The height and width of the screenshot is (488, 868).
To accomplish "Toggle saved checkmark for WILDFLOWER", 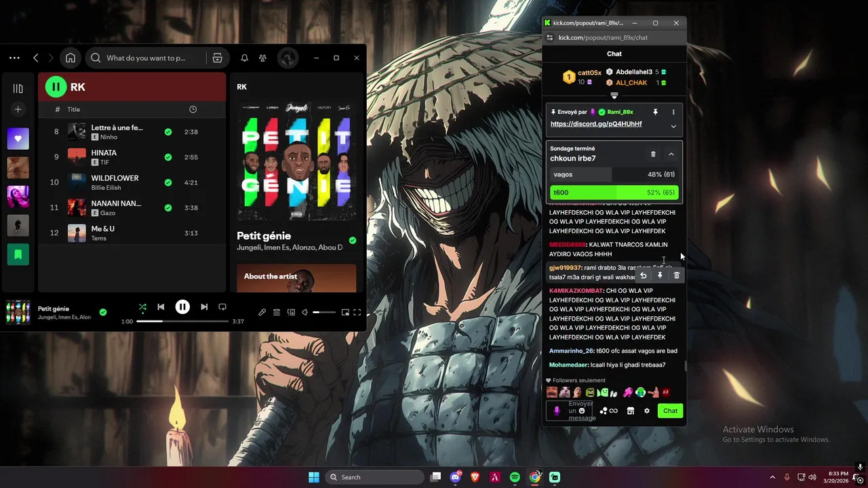I will tap(168, 182).
